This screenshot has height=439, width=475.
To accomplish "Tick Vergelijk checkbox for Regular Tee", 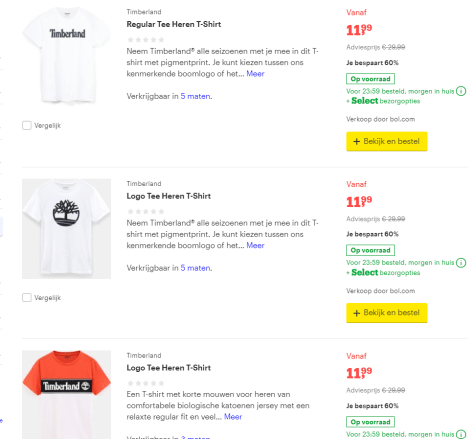I will click(27, 125).
